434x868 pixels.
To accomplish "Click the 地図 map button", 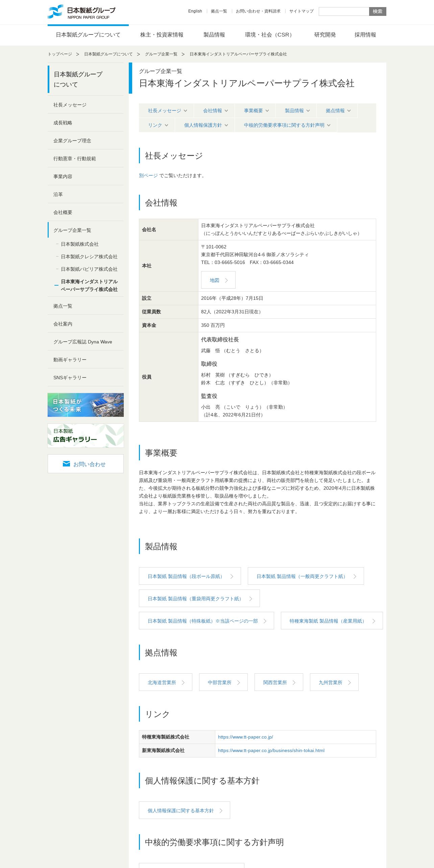I will click(x=218, y=280).
